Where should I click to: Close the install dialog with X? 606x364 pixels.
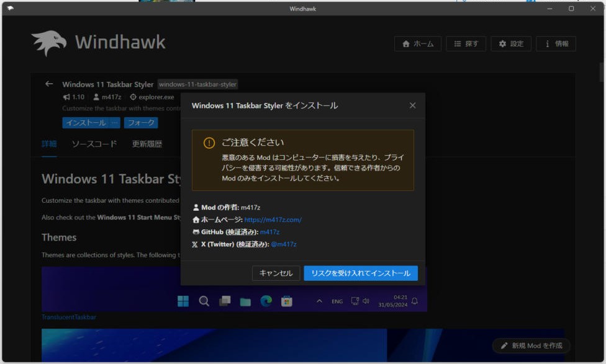tap(412, 105)
